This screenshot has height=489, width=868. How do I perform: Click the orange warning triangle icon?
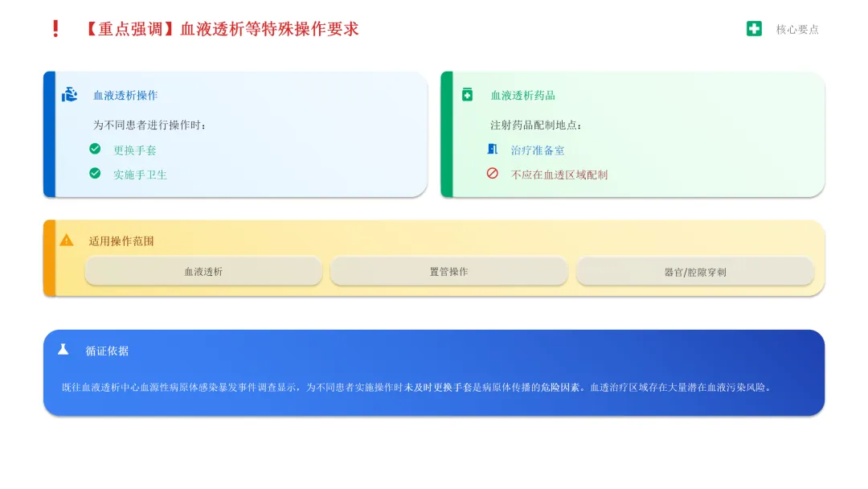[67, 240]
